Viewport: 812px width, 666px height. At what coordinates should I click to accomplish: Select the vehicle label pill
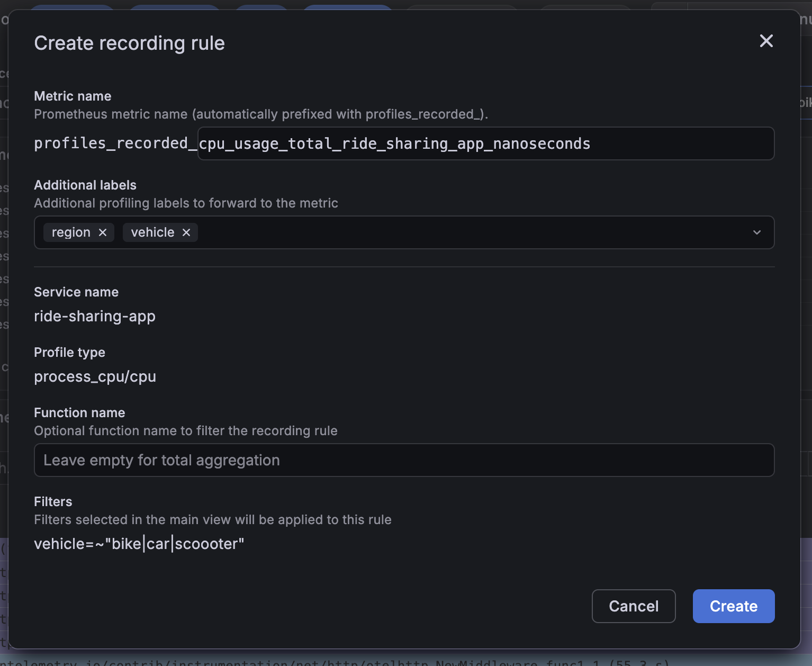click(x=152, y=232)
